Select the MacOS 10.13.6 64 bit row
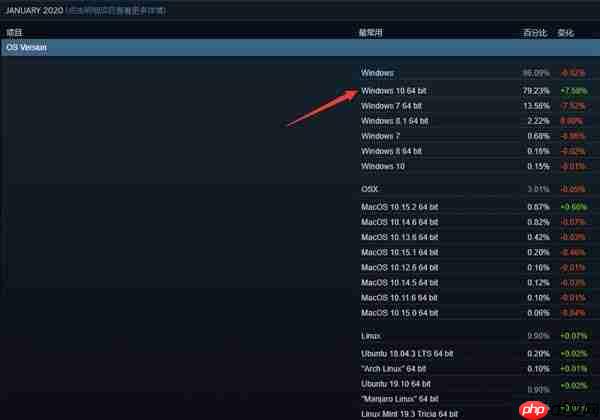 coord(474,237)
